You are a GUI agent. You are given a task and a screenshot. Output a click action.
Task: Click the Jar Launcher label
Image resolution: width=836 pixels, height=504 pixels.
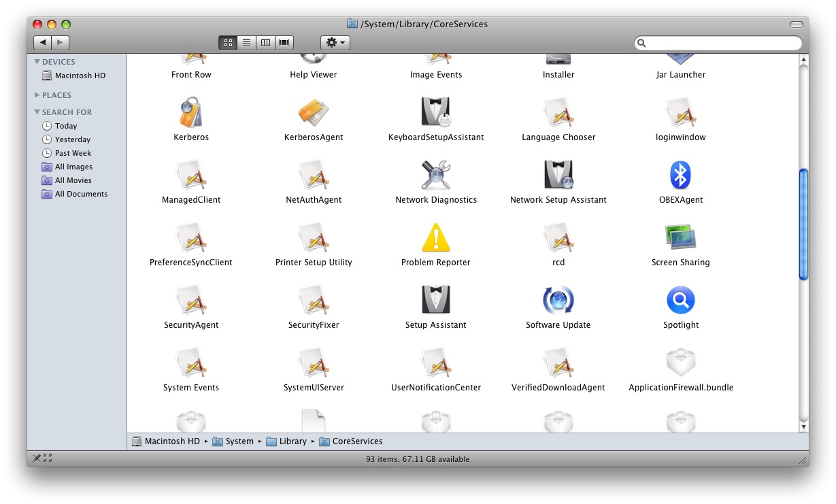pyautogui.click(x=681, y=75)
